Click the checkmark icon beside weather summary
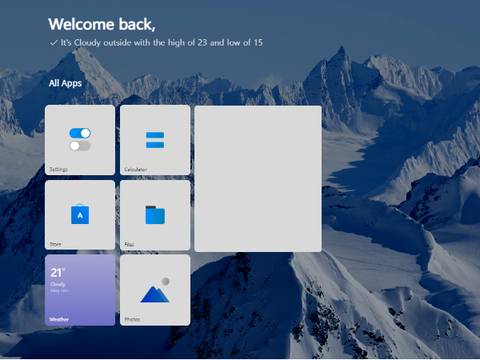480x360 pixels. pos(54,43)
